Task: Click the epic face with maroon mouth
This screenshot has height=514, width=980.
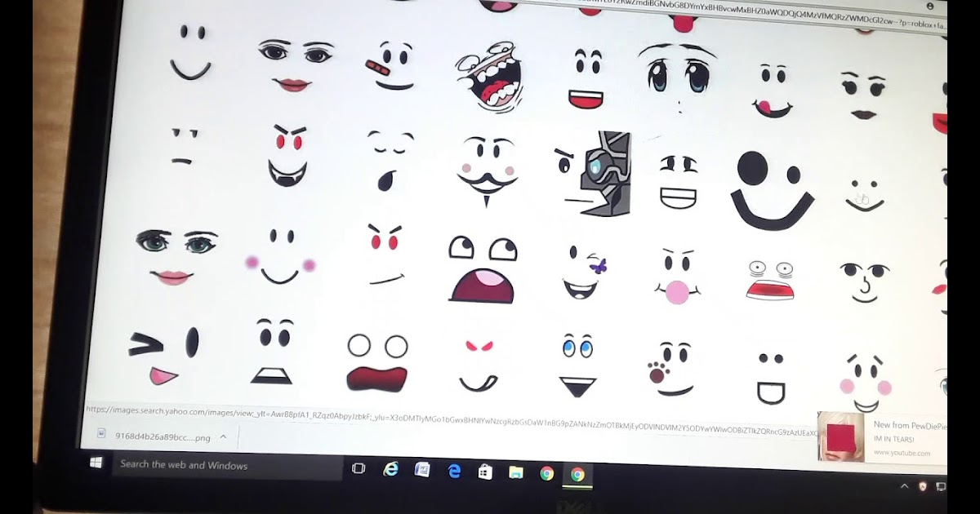Action: click(482, 270)
